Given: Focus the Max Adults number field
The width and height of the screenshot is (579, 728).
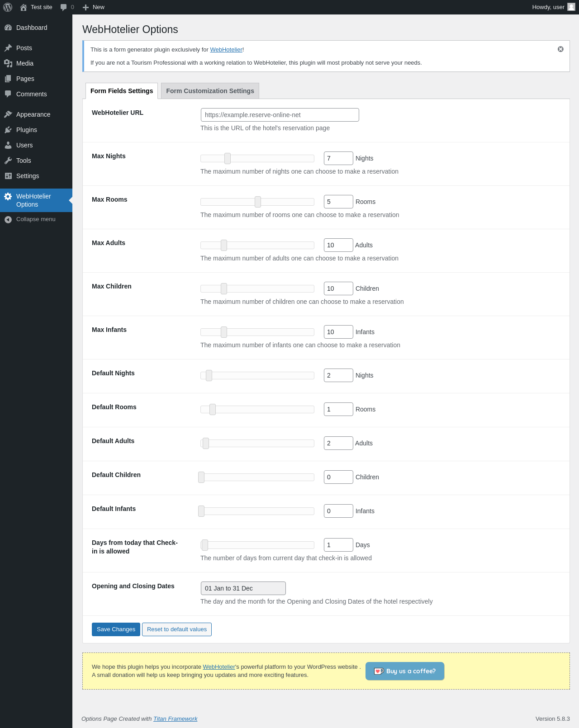Looking at the screenshot, I should (338, 245).
